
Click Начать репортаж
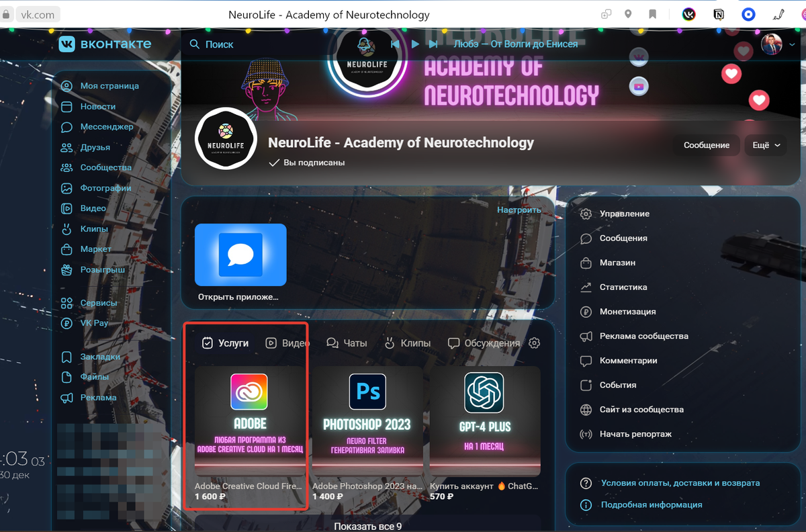[635, 434]
